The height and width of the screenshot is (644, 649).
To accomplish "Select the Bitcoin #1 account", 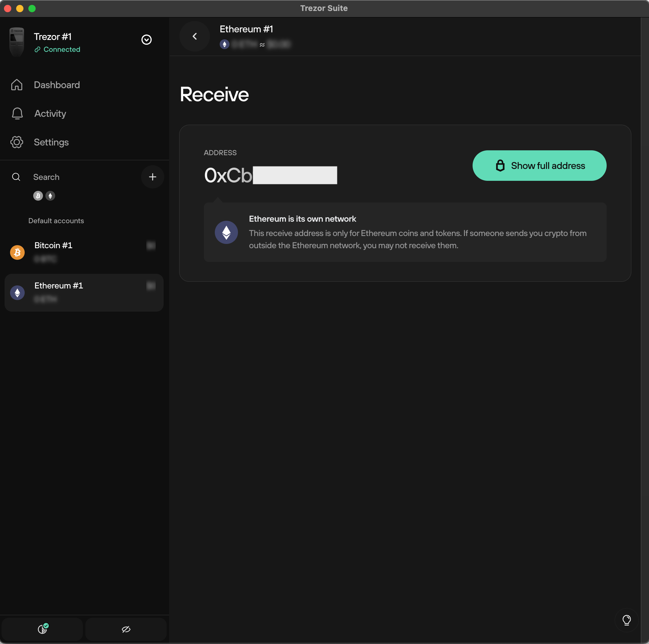I will tap(84, 252).
